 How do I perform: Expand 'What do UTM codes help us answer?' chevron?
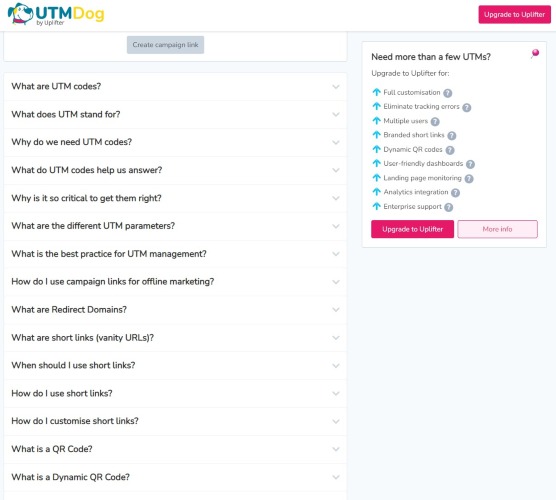(336, 170)
